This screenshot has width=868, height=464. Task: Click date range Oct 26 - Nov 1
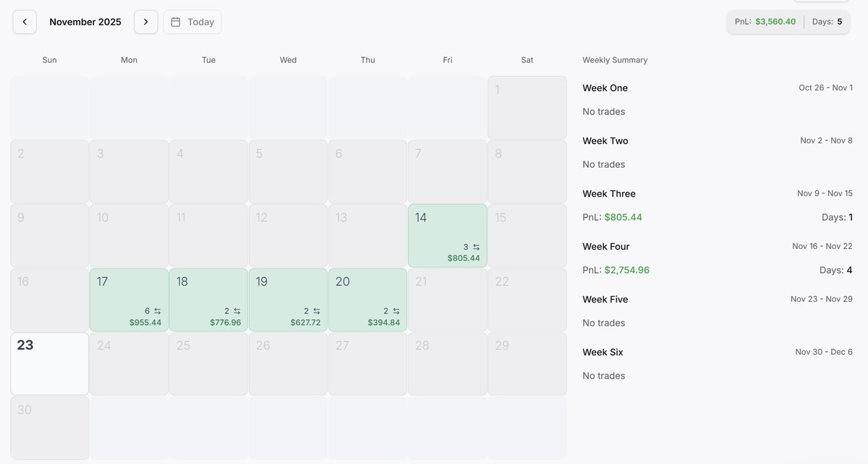(825, 88)
